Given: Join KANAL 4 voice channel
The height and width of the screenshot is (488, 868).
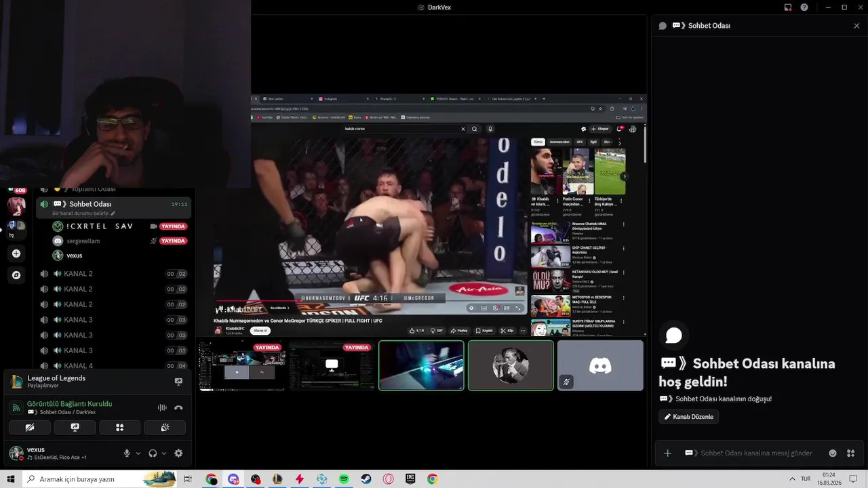Looking at the screenshot, I should pyautogui.click(x=113, y=366).
